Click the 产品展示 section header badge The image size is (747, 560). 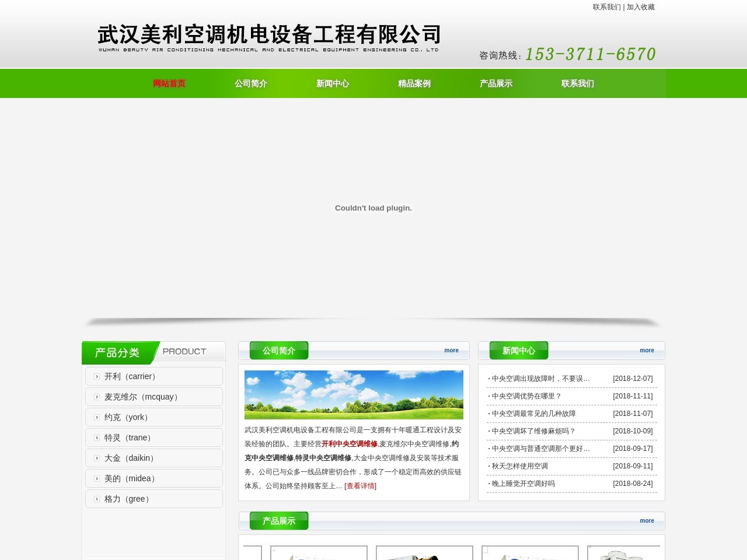tap(278, 521)
